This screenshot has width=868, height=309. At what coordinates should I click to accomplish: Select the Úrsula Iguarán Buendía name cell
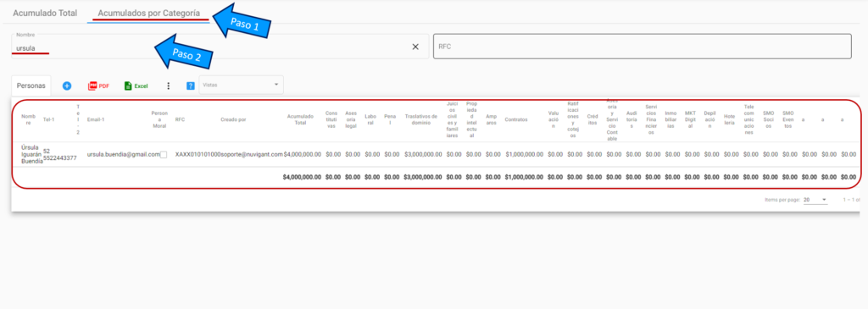coord(31,155)
